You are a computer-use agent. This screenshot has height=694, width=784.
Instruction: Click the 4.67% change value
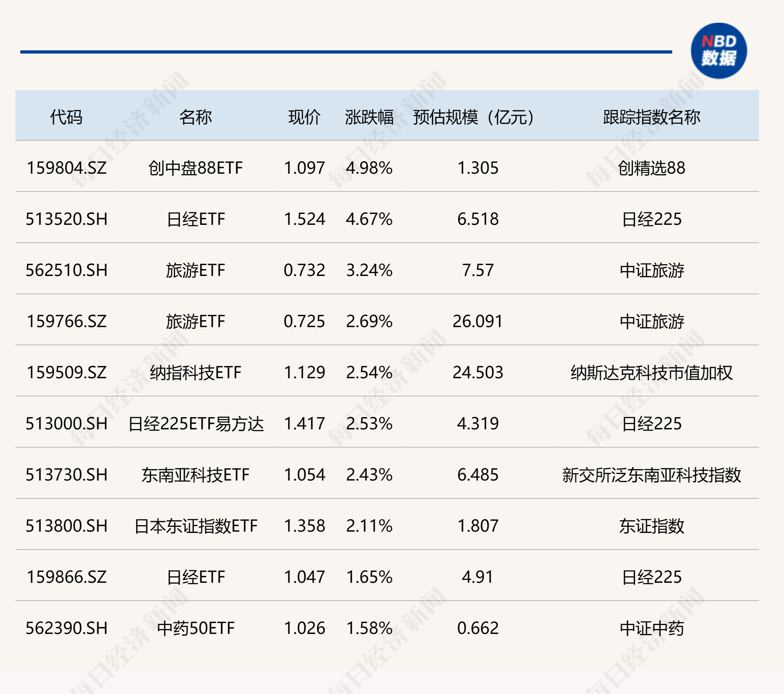coord(369,219)
